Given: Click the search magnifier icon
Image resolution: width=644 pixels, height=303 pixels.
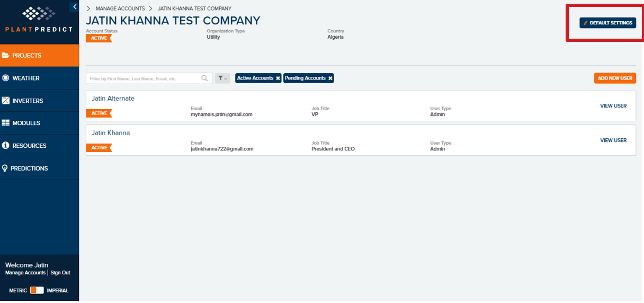Looking at the screenshot, I should [205, 78].
